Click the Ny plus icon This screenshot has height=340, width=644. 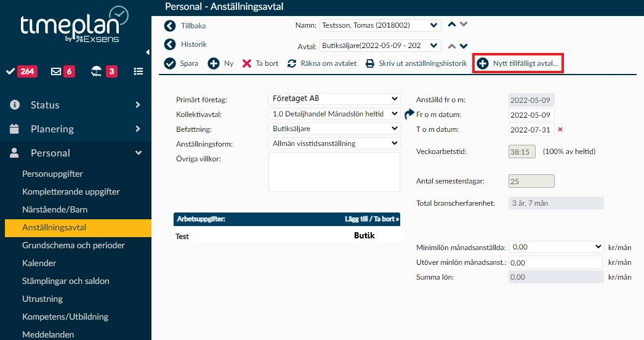point(214,63)
